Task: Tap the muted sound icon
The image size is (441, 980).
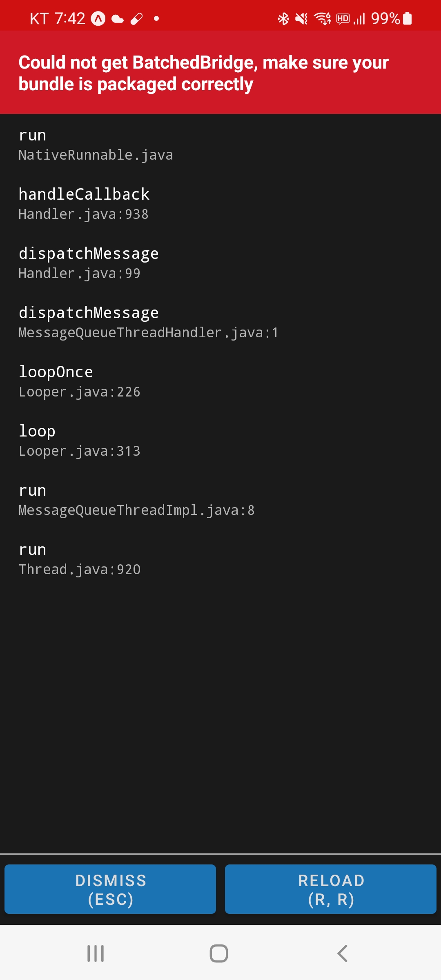Action: tap(301, 19)
